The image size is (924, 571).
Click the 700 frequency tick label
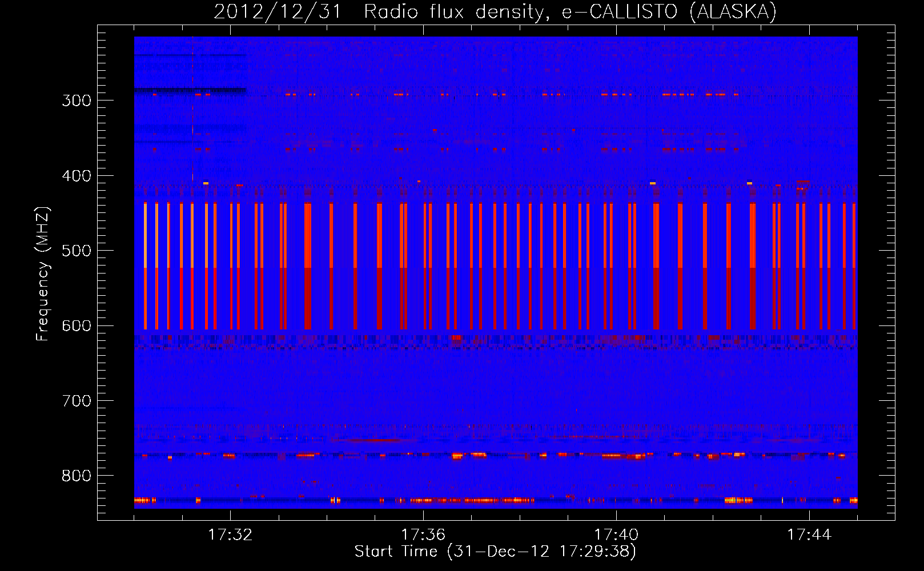click(x=77, y=401)
